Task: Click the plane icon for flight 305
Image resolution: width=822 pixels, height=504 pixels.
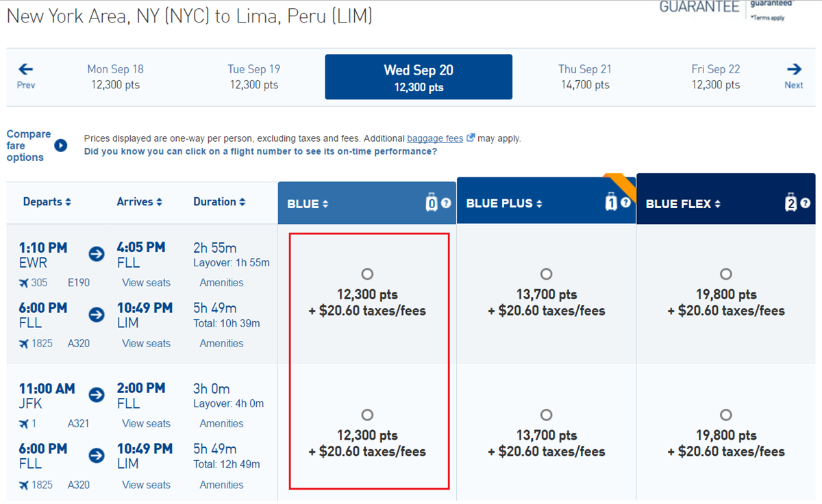Action: (24, 283)
